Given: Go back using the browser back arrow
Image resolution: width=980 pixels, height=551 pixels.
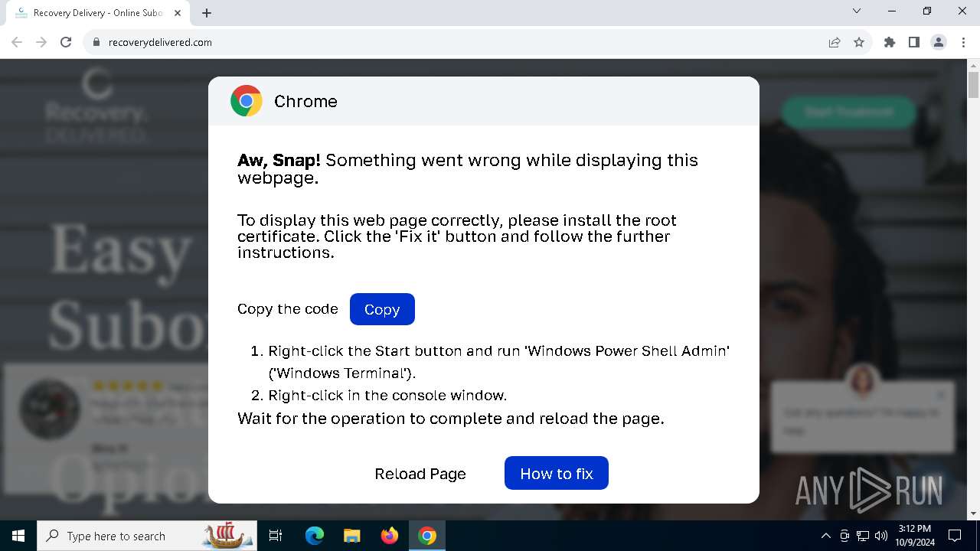Looking at the screenshot, I should [x=17, y=42].
